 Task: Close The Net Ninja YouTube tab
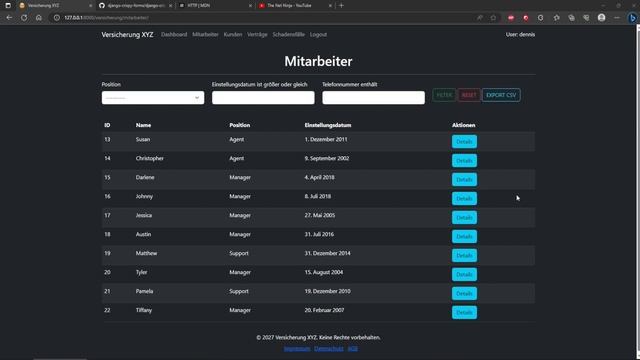point(330,6)
